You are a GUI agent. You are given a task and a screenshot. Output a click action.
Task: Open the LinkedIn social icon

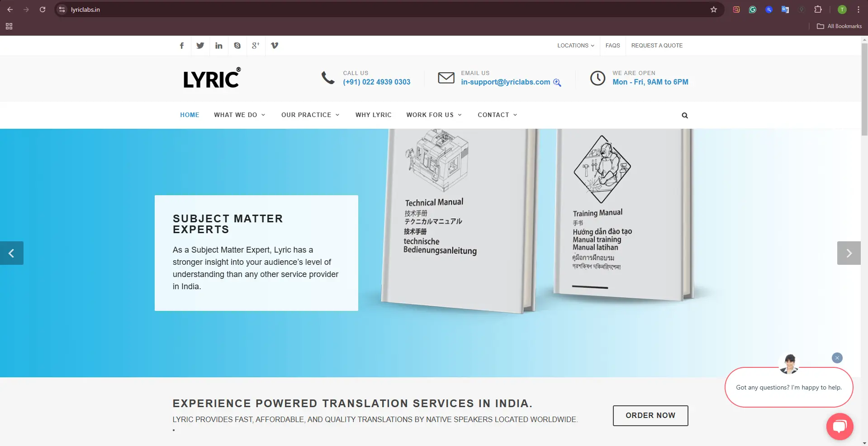(x=219, y=46)
